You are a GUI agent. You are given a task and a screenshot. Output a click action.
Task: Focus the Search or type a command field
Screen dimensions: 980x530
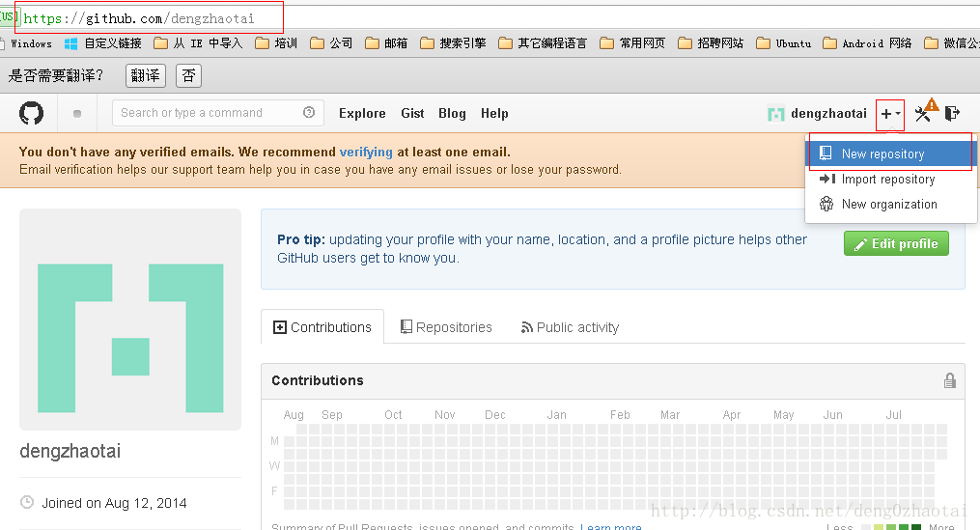[218, 113]
